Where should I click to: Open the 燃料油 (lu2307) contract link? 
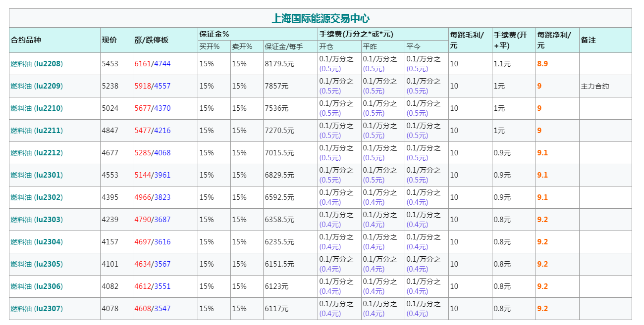[x=37, y=309]
